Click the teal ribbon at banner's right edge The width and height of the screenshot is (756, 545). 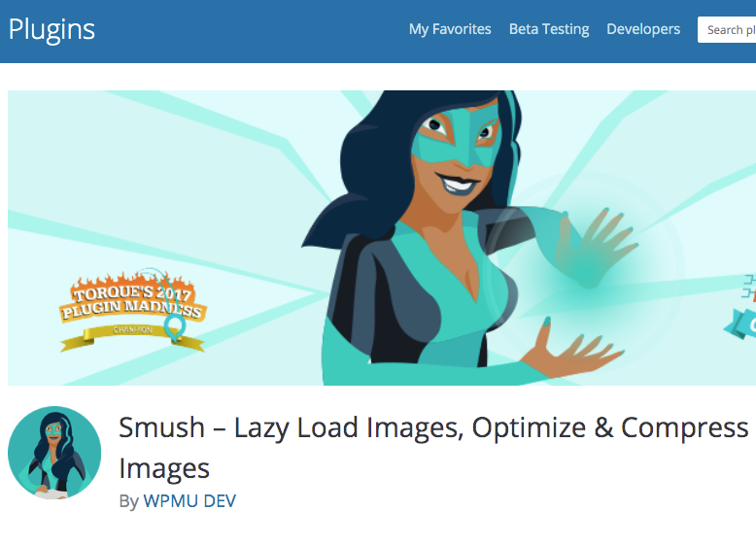coord(740,324)
